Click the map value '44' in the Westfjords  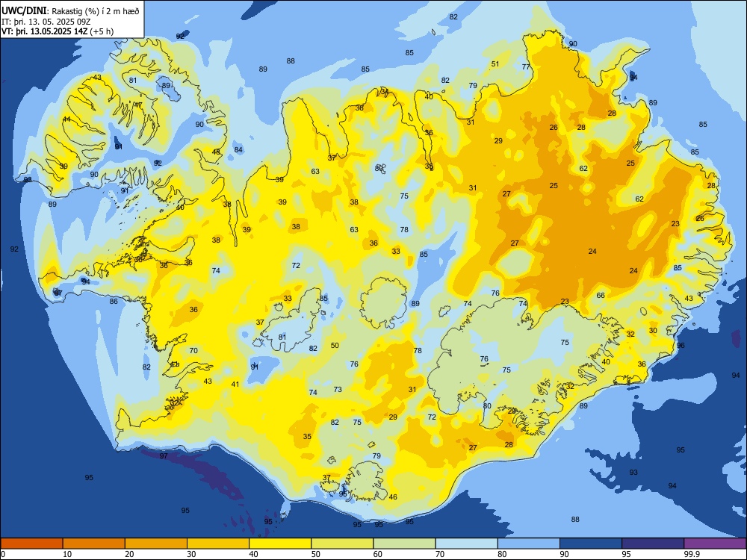coord(66,119)
